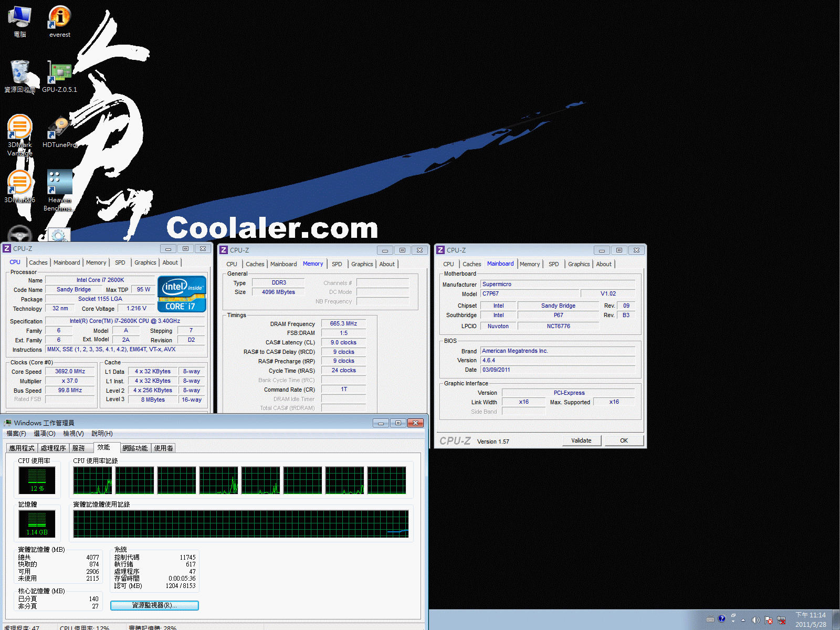Launch the GPU-Z.0.5.1 shortcut

[x=60, y=76]
